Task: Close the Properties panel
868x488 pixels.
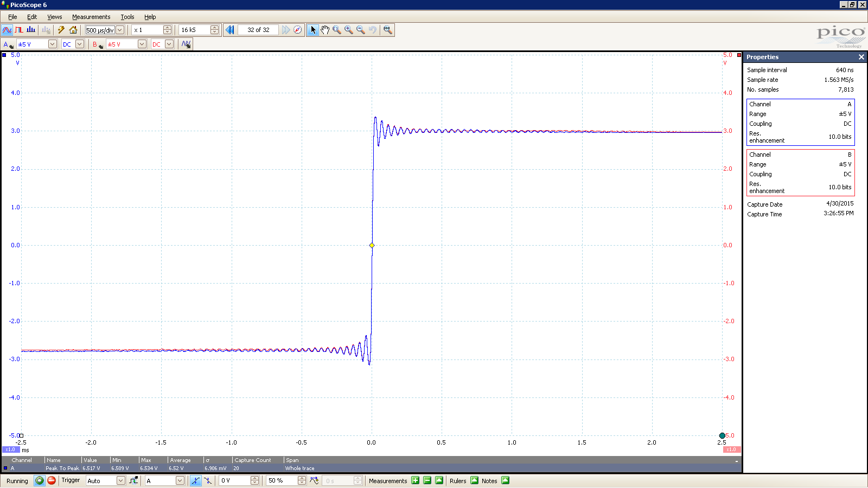Action: [x=861, y=57]
